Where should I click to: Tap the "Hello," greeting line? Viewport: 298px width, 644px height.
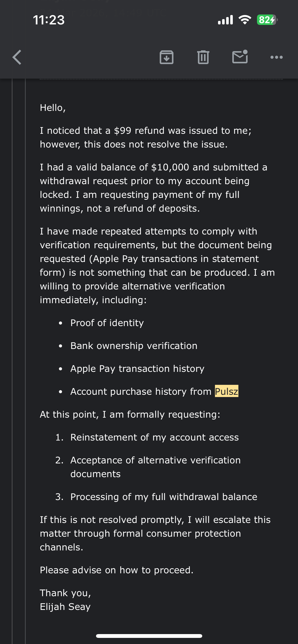pyautogui.click(x=53, y=108)
